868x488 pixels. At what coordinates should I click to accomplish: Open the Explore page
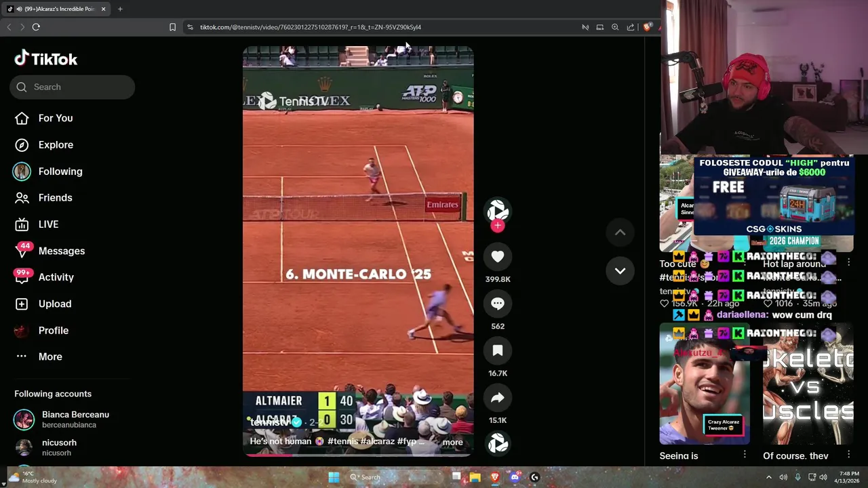43,144
